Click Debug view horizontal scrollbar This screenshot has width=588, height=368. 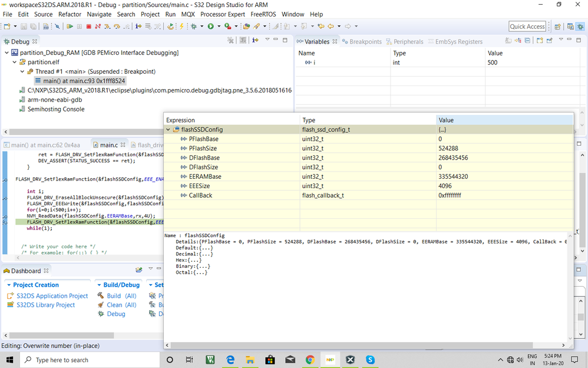click(x=85, y=132)
